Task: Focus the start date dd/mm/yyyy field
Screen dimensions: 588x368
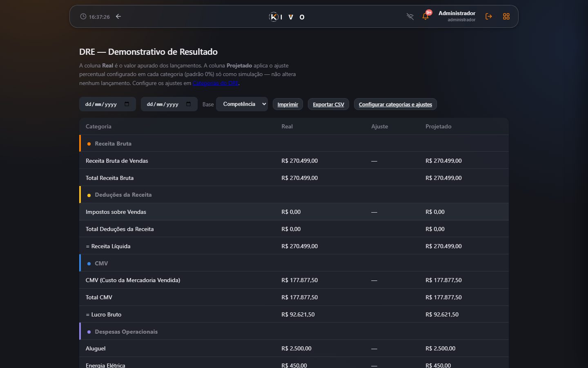Action: 107,104
